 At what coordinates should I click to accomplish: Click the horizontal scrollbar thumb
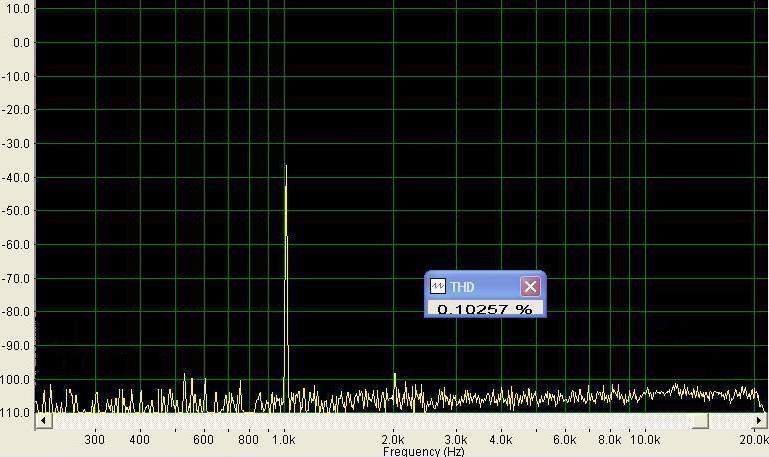[700, 420]
